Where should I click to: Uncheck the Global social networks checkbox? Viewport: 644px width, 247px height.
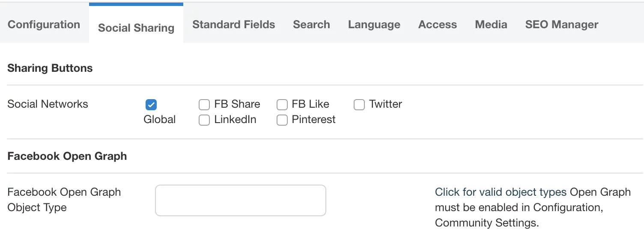[x=151, y=104]
